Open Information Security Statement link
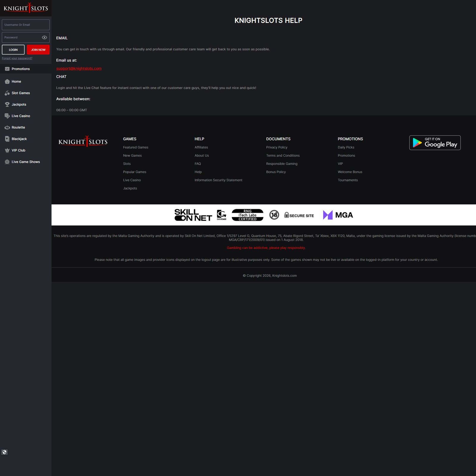This screenshot has width=476, height=476. point(218,180)
